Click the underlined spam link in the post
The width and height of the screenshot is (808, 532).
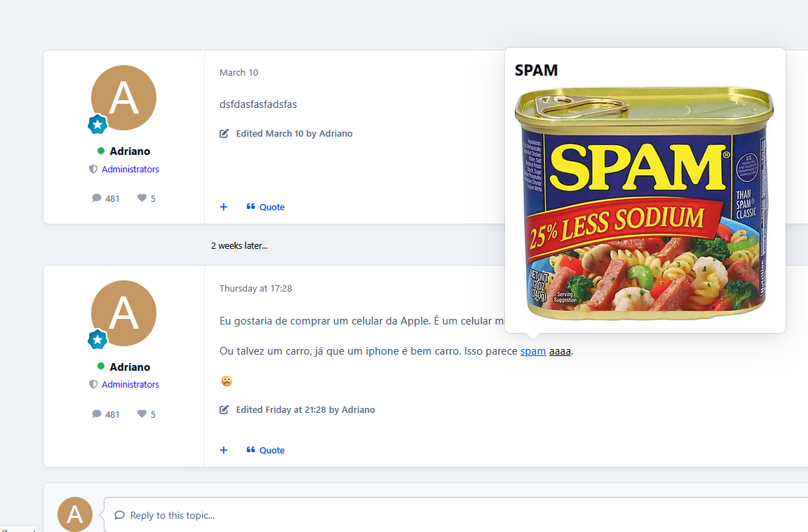tap(533, 351)
